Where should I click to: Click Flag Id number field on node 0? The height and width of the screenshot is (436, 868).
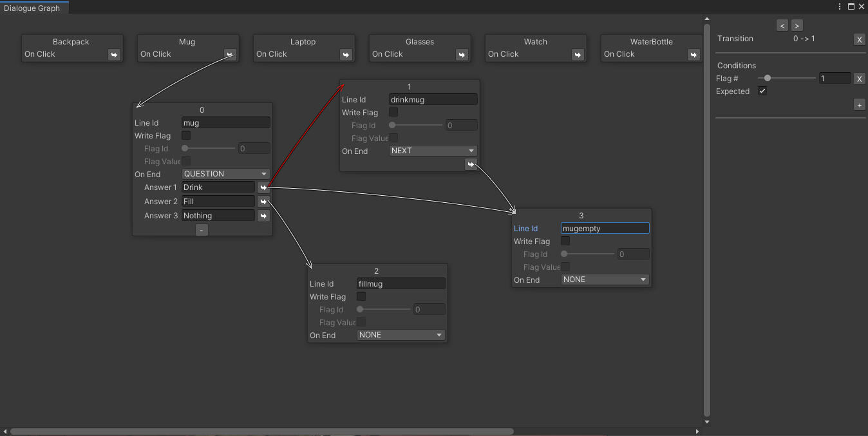tap(254, 149)
